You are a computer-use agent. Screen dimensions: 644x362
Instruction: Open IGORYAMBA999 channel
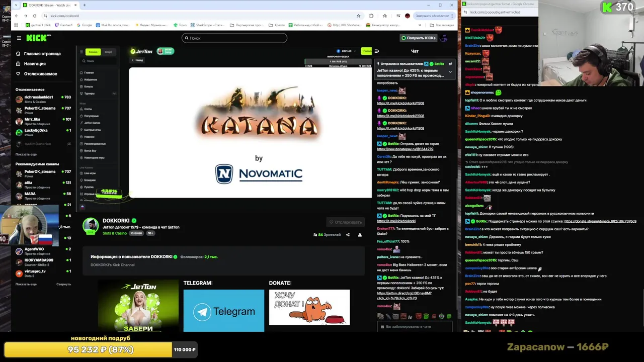(43, 262)
